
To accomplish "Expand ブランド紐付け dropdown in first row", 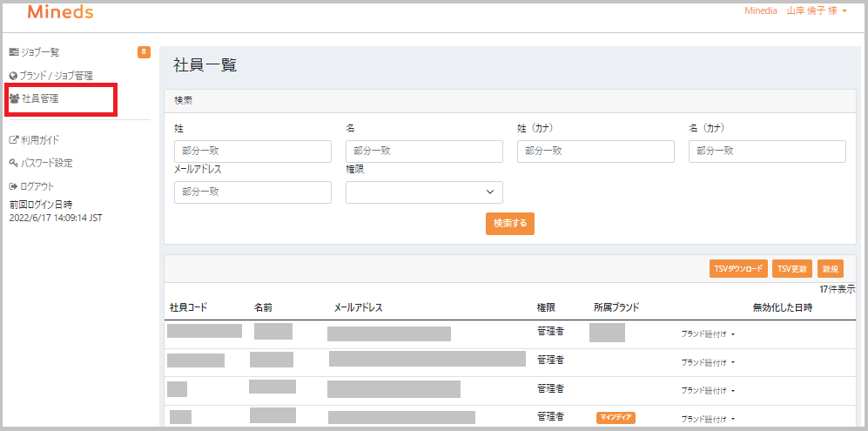I will pyautogui.click(x=708, y=333).
